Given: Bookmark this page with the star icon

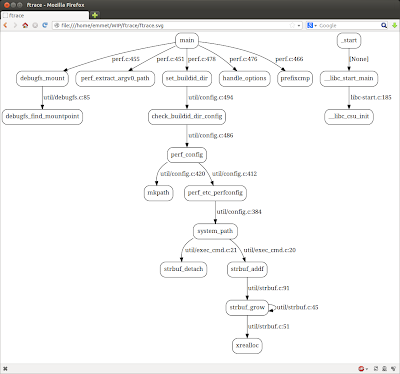Looking at the screenshot, I should [x=292, y=25].
